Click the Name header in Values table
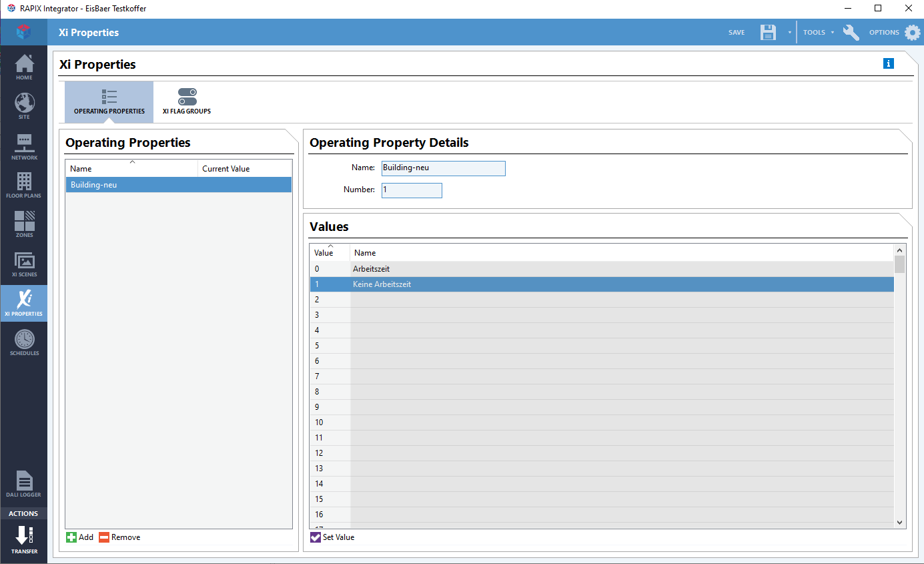924x564 pixels. (x=622, y=252)
